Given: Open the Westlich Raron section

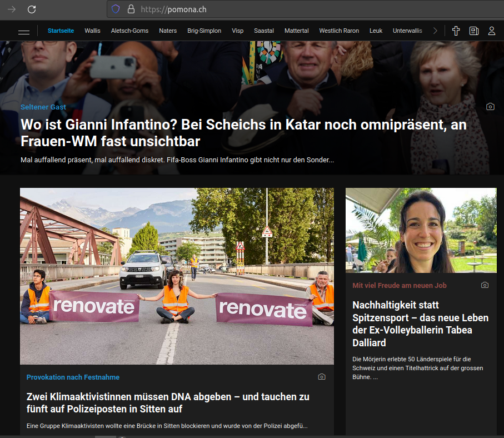Looking at the screenshot, I should (339, 31).
